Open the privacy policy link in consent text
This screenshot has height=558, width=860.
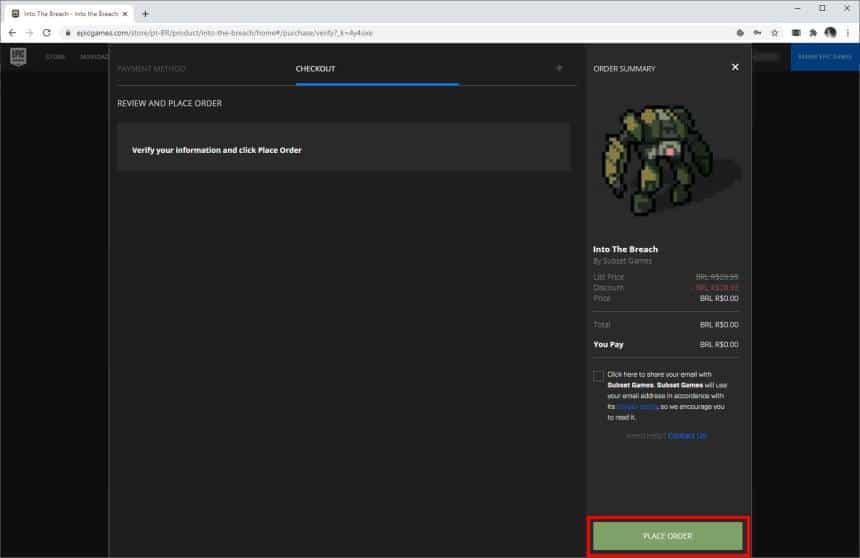click(x=637, y=407)
